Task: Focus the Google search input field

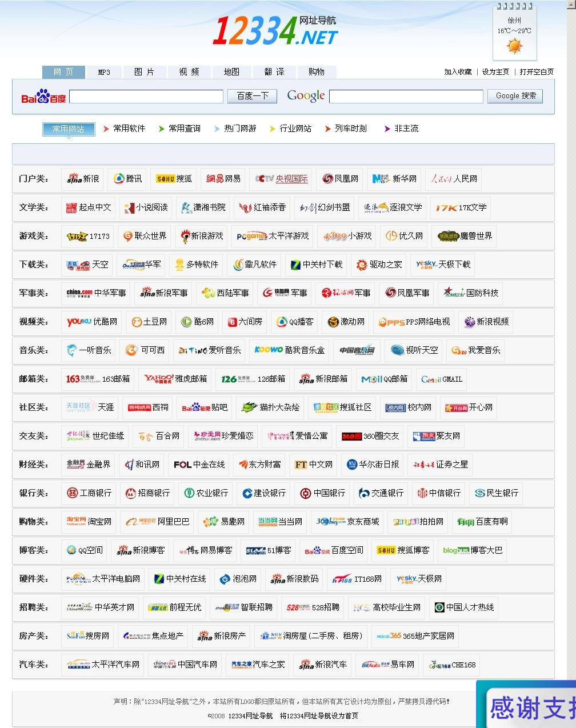Action: [x=406, y=97]
